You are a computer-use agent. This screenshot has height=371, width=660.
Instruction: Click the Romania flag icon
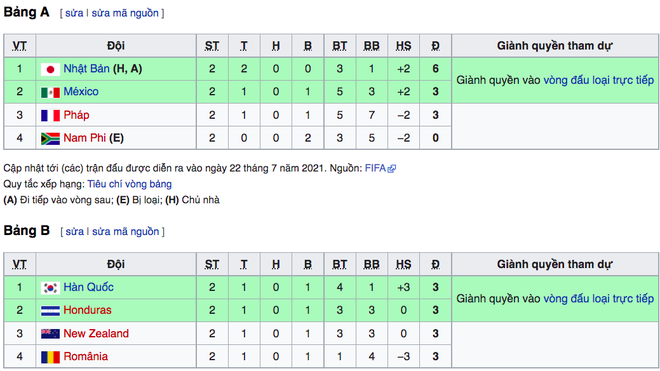point(50,357)
